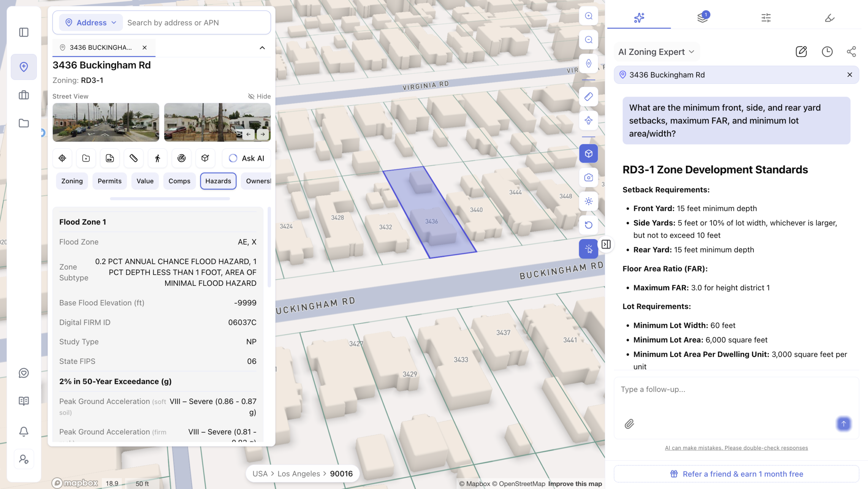This screenshot has height=489, width=868.
Task: Select the map ruler measurement tool
Action: coord(589,97)
